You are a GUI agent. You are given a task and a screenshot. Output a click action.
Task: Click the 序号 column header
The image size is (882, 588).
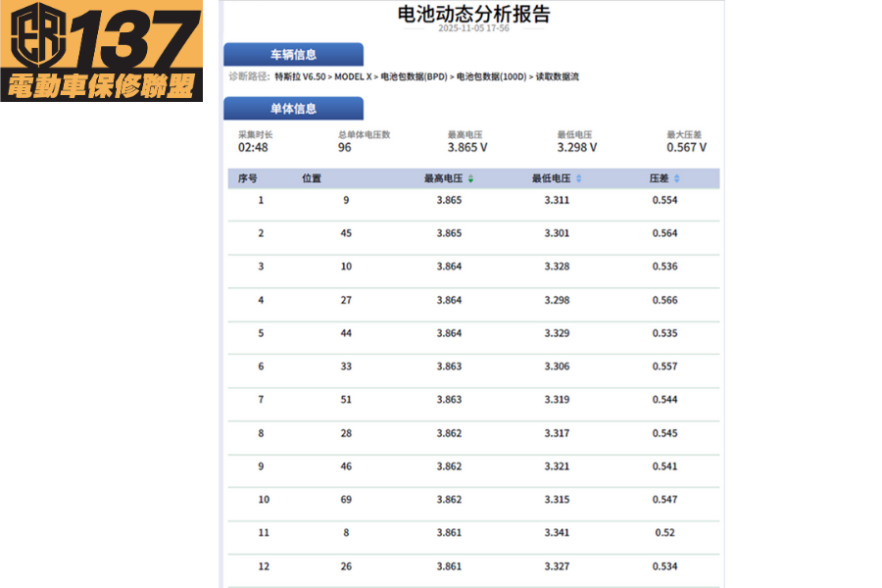coord(248,179)
